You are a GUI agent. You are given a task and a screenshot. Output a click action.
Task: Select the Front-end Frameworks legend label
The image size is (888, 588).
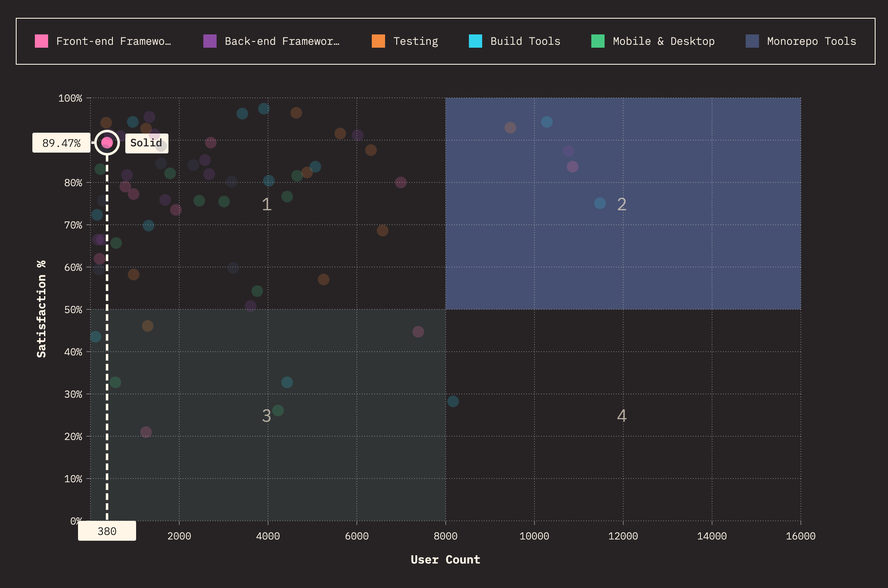(114, 41)
